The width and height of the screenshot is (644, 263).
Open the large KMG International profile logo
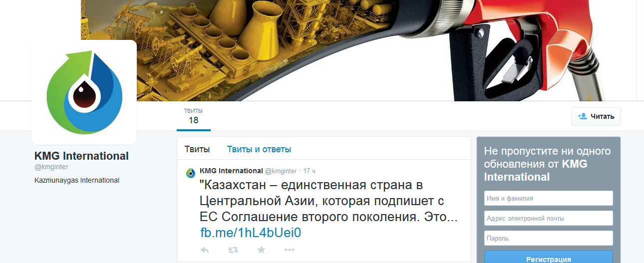click(84, 93)
